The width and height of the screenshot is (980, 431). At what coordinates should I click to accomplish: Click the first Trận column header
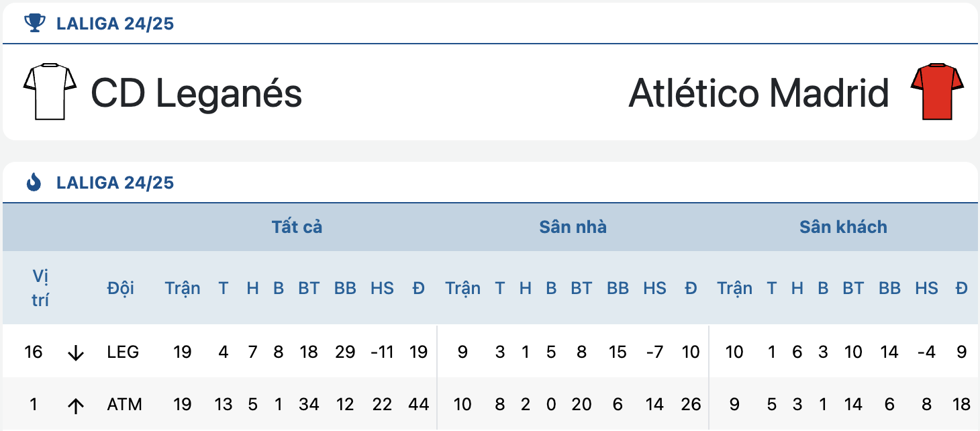tap(183, 288)
